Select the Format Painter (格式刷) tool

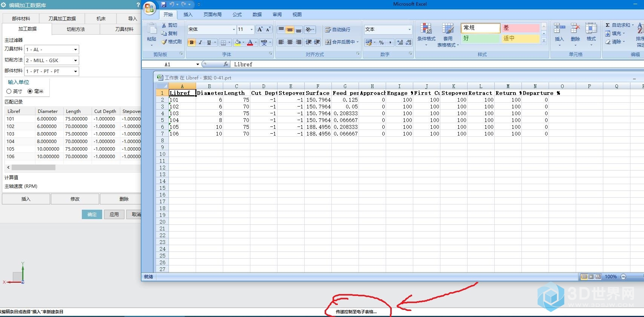pyautogui.click(x=172, y=42)
